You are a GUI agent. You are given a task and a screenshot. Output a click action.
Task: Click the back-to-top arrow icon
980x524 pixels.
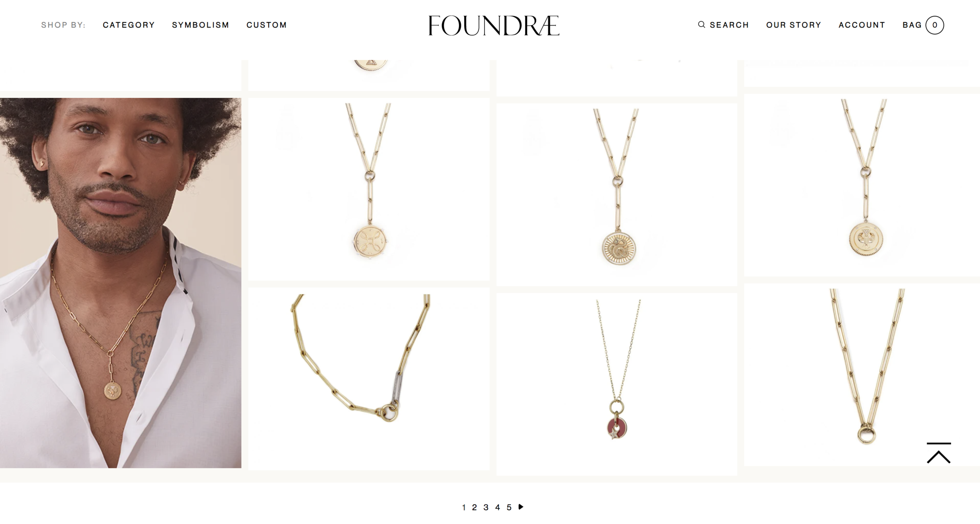pyautogui.click(x=938, y=453)
